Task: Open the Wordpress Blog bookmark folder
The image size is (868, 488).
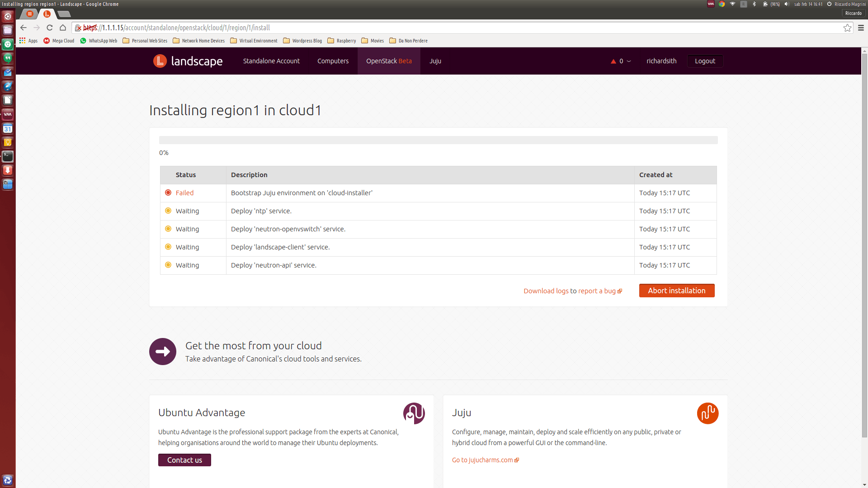Action: (x=302, y=41)
